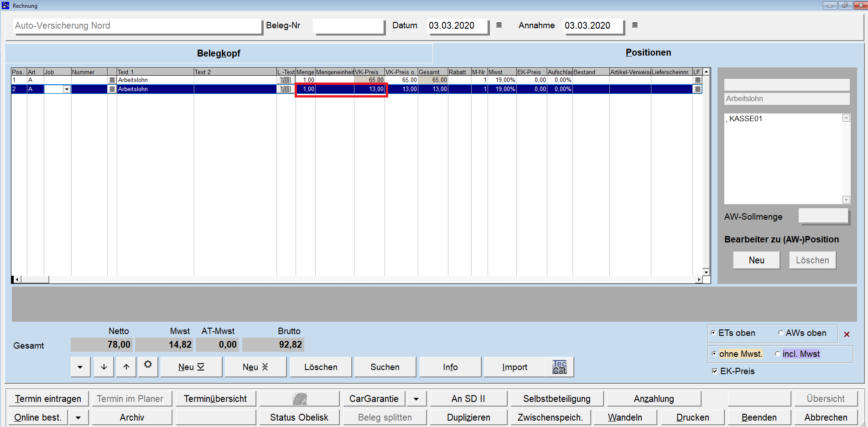Toggle the EK-Preis checkbox
This screenshot has height=427, width=868.
[715, 371]
